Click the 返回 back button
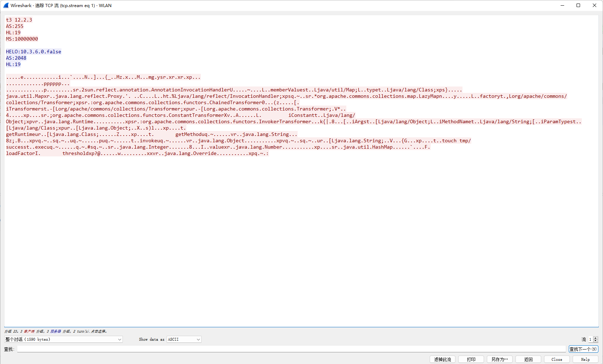Viewport: 603px width, 364px height. point(528,359)
